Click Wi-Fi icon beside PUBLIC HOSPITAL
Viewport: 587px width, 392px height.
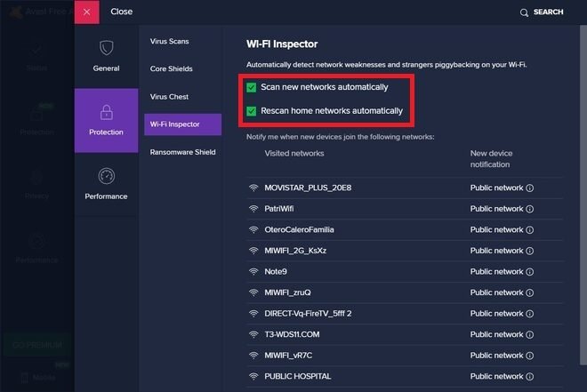253,376
